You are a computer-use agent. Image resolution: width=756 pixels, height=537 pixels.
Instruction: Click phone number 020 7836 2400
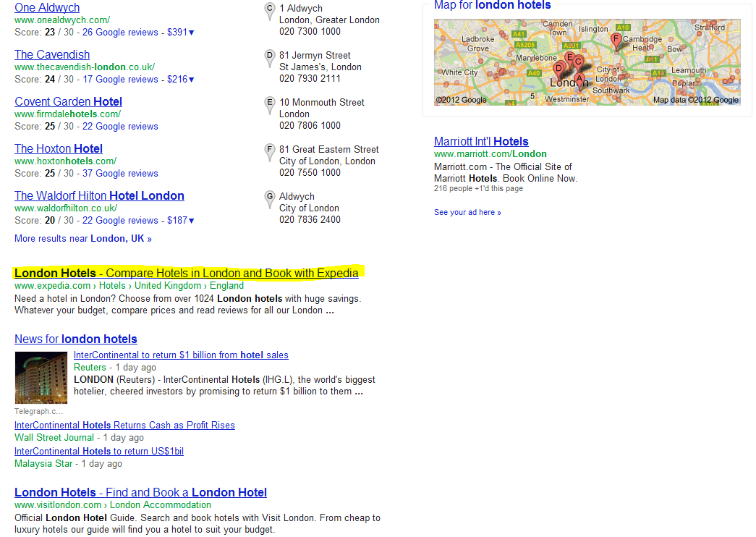pos(310,219)
